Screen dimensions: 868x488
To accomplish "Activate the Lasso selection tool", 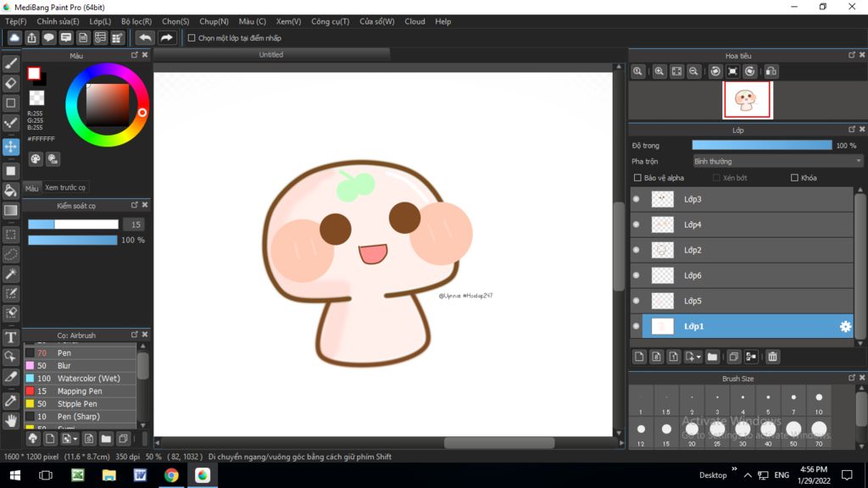I will pos(10,254).
